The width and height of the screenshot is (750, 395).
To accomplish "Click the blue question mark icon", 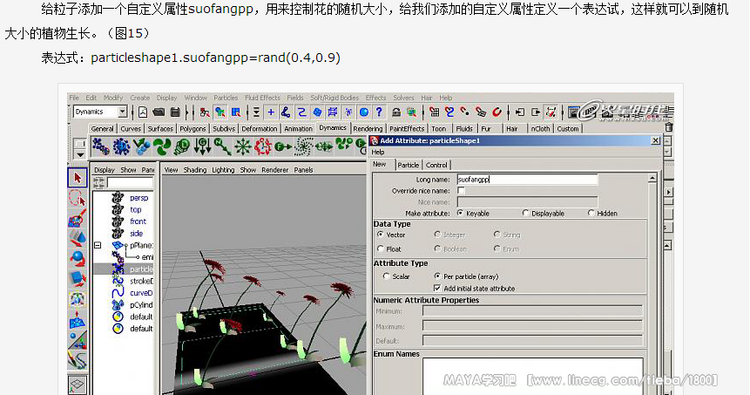I will point(379,112).
